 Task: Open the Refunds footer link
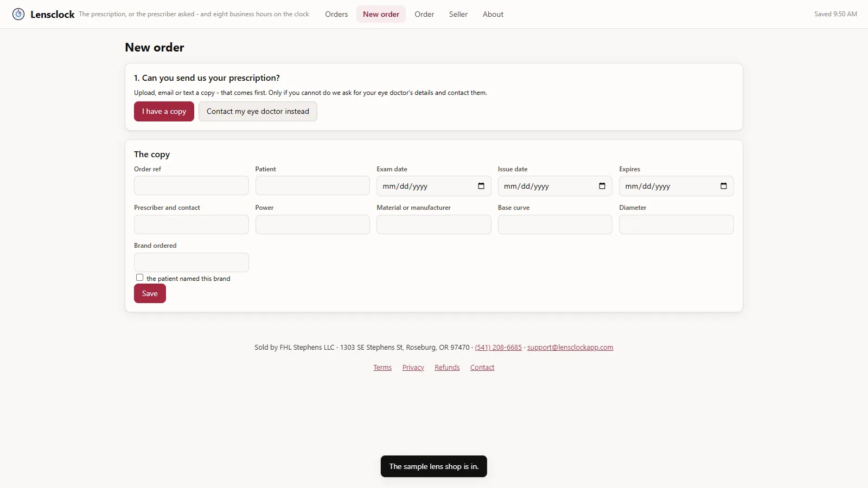click(x=447, y=368)
